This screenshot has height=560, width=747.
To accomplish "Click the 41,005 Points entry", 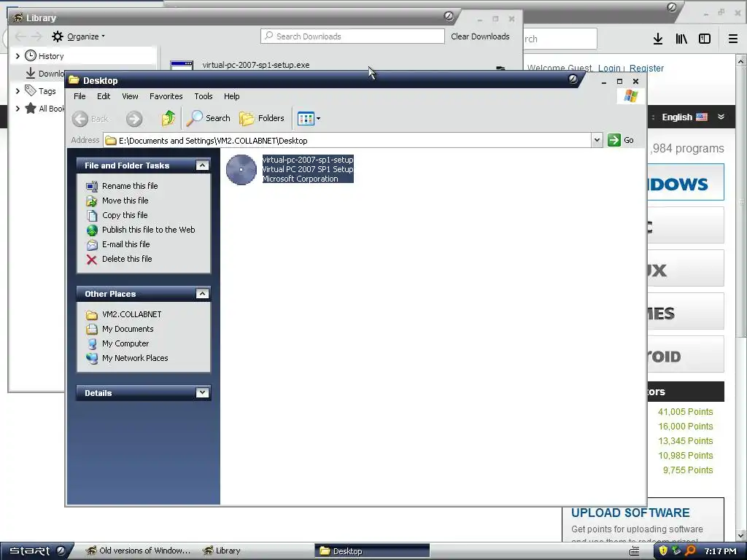I will click(x=686, y=411).
